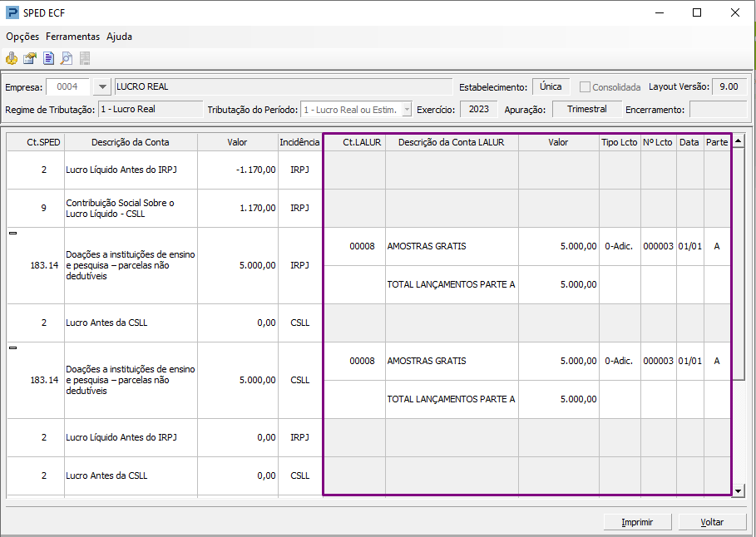Click the vertical scrollbar thumb of the table
This screenshot has width=756, height=537.
click(739, 264)
